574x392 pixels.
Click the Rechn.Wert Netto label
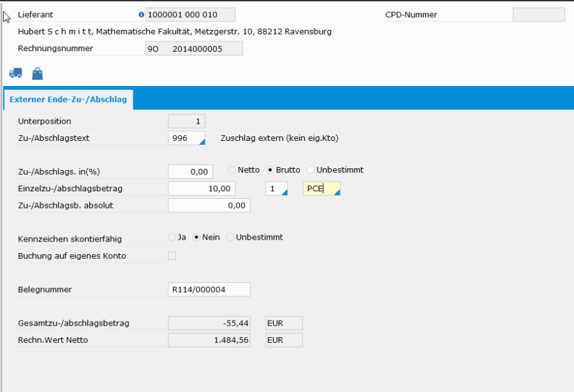[53, 340]
